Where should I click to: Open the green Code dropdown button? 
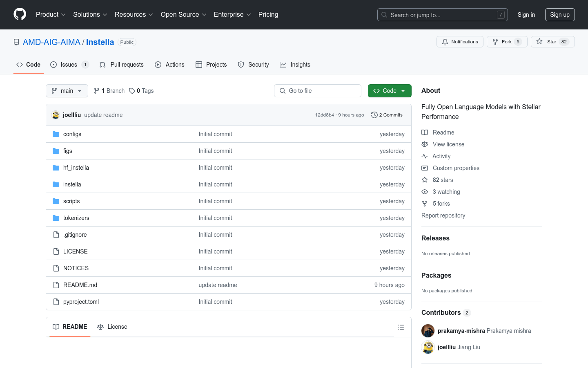tap(390, 91)
